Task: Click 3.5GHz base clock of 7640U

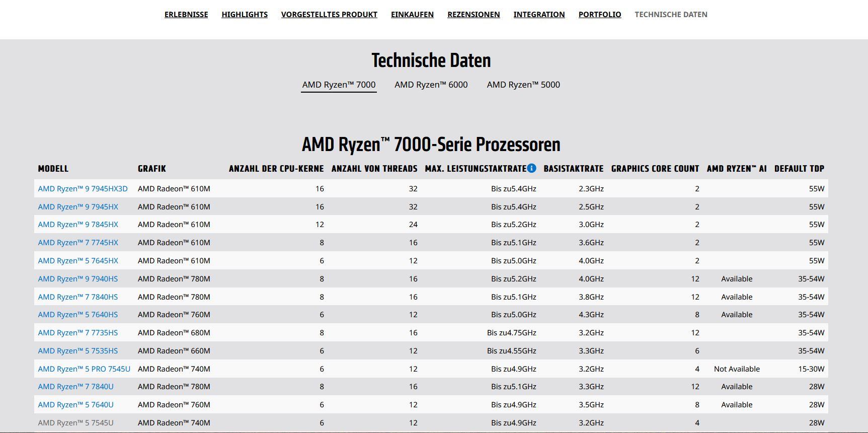Action: [x=591, y=405]
